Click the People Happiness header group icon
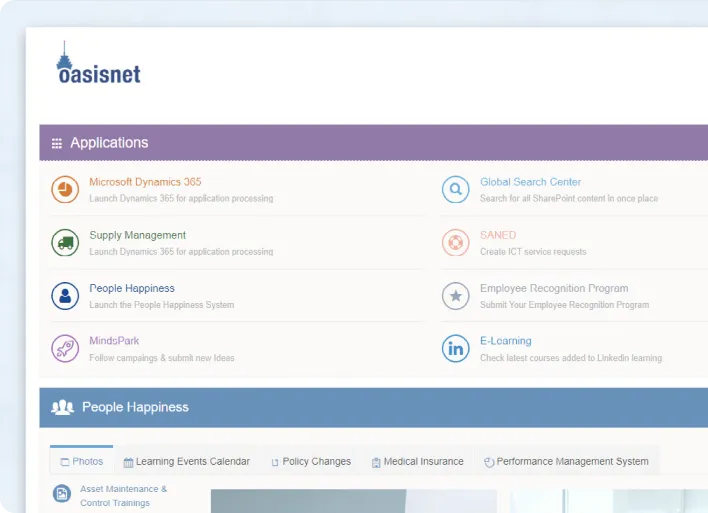 [x=62, y=407]
